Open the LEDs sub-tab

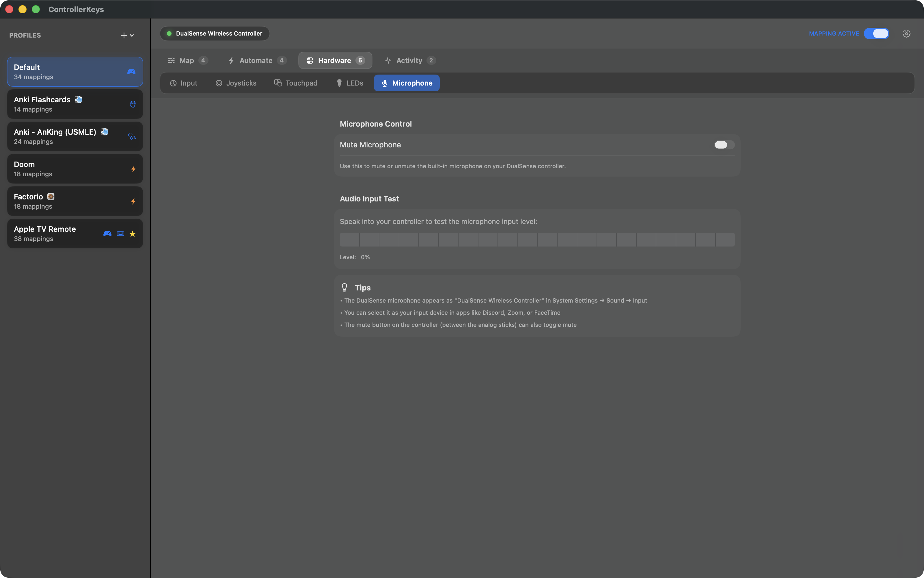click(x=349, y=83)
